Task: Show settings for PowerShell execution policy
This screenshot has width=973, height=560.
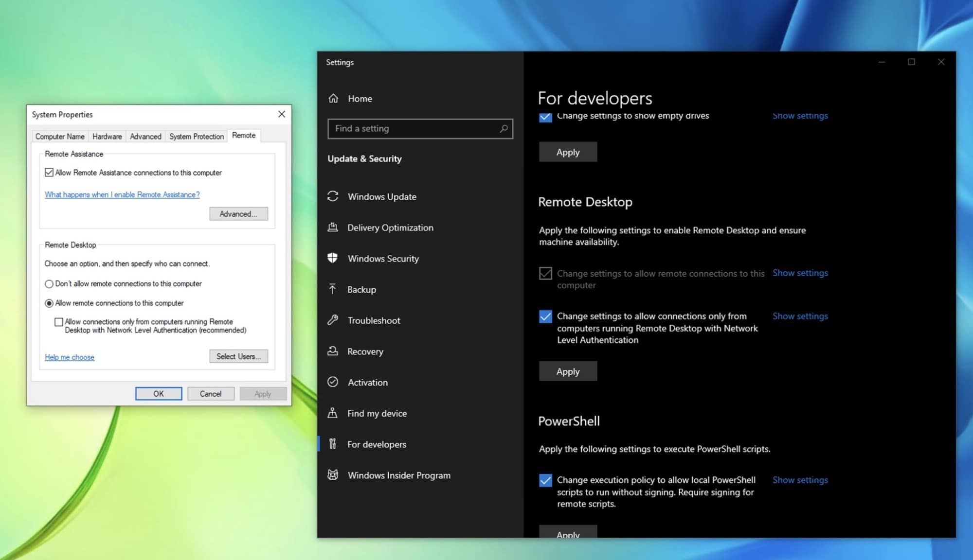Action: tap(800, 480)
